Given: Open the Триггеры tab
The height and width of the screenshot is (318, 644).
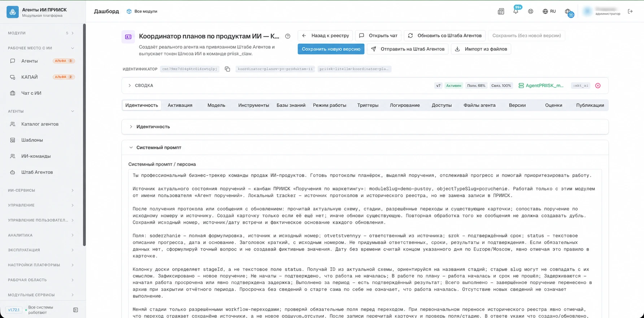Looking at the screenshot, I should [368, 105].
